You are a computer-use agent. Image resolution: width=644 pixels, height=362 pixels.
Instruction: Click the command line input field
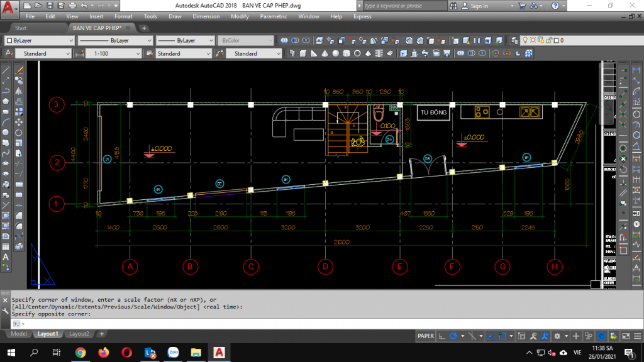coord(328,324)
